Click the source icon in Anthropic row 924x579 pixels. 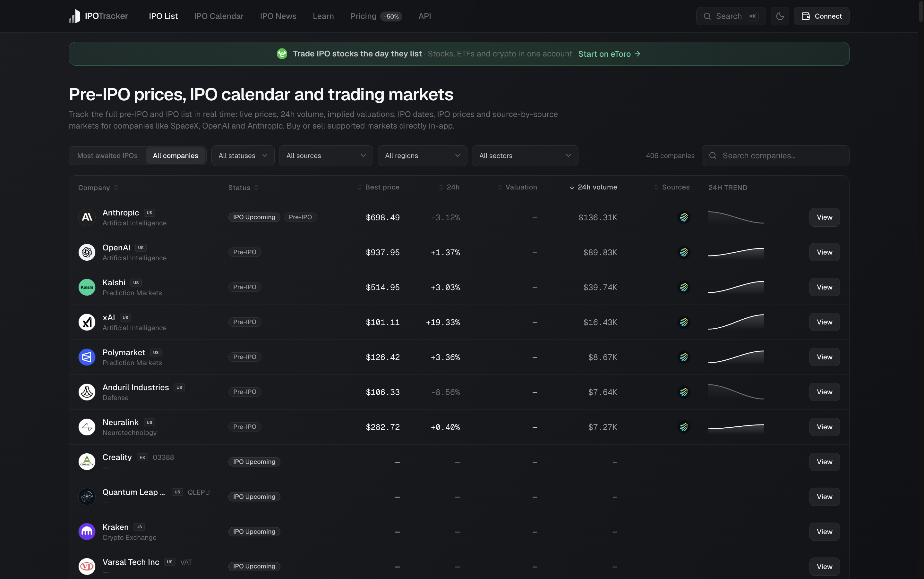(684, 217)
